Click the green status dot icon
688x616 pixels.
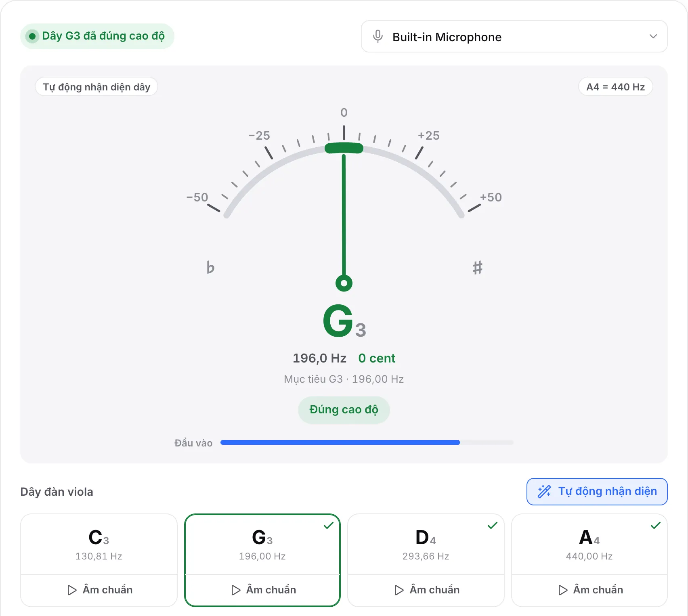point(32,36)
